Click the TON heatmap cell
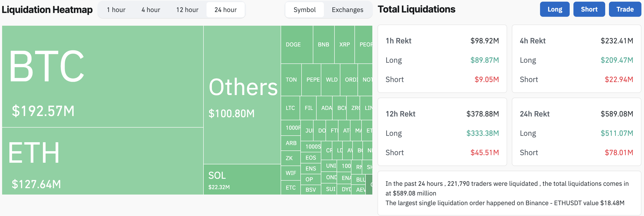The width and height of the screenshot is (644, 216). [x=291, y=80]
